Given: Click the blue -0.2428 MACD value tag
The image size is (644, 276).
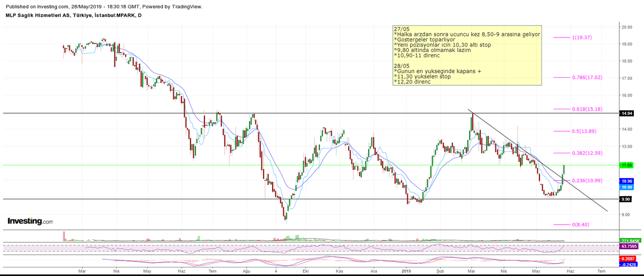Looking at the screenshot, I should 627,265.
